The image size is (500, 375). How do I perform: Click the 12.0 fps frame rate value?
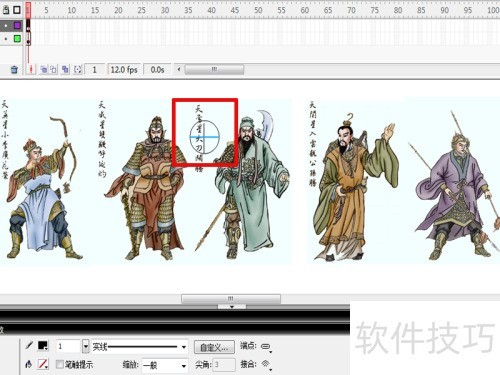point(124,70)
